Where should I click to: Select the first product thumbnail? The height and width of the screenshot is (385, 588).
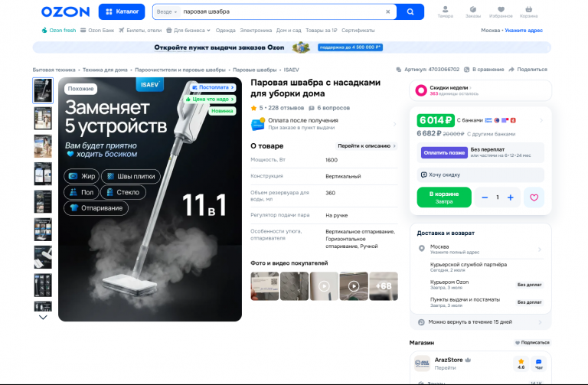pos(43,90)
